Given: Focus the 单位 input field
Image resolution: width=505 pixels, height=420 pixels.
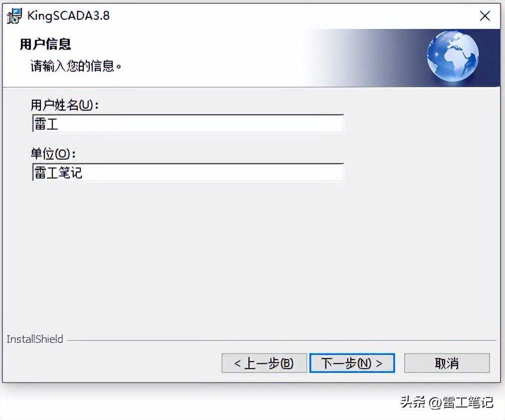Looking at the screenshot, I should tap(188, 172).
